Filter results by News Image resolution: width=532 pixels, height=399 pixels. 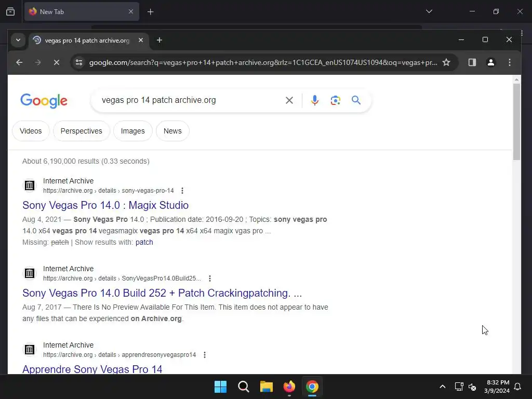pos(172,131)
